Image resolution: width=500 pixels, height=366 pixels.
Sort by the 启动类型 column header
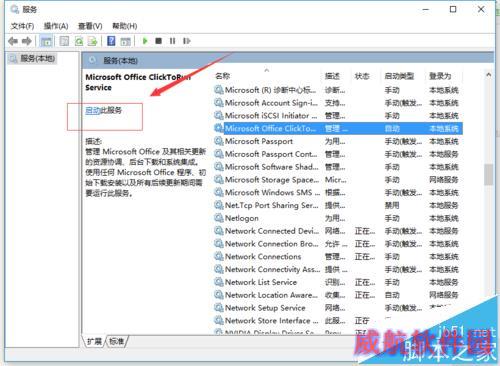tap(399, 76)
